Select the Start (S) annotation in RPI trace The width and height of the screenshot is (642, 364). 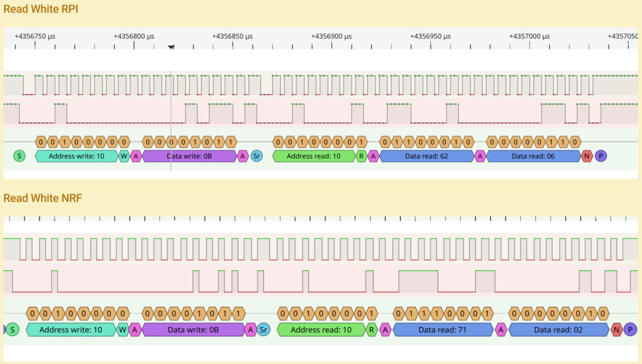(19, 156)
